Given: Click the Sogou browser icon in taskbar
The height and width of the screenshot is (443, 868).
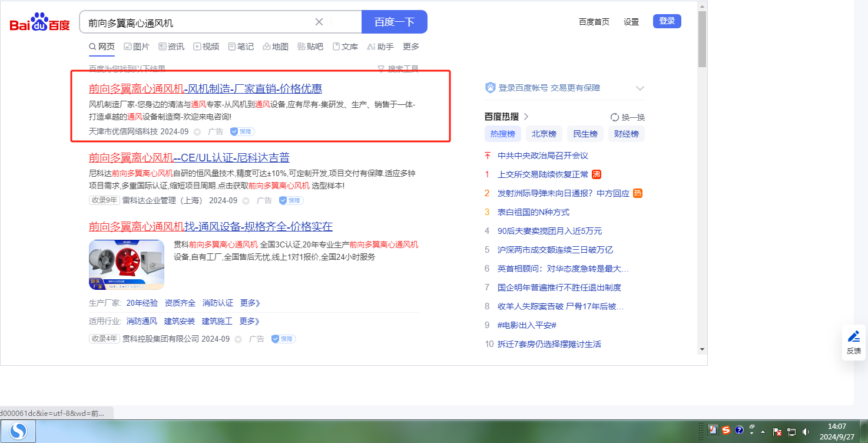Looking at the screenshot, I should (19, 432).
